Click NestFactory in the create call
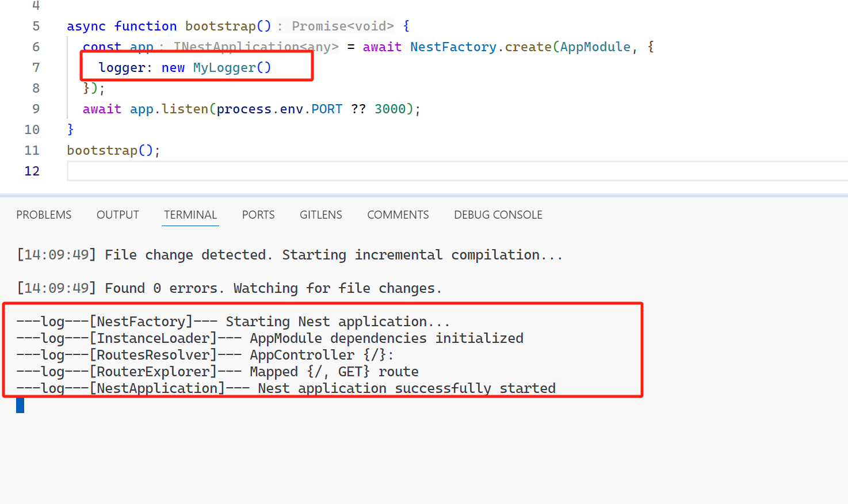The width and height of the screenshot is (848, 504). (453, 47)
